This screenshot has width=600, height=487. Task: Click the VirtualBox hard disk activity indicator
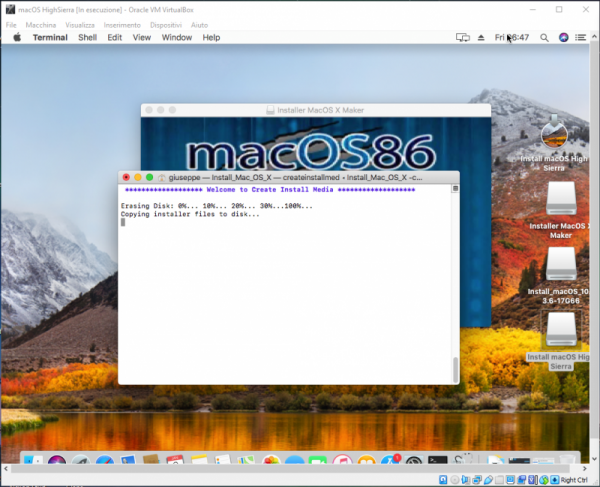coord(443,480)
